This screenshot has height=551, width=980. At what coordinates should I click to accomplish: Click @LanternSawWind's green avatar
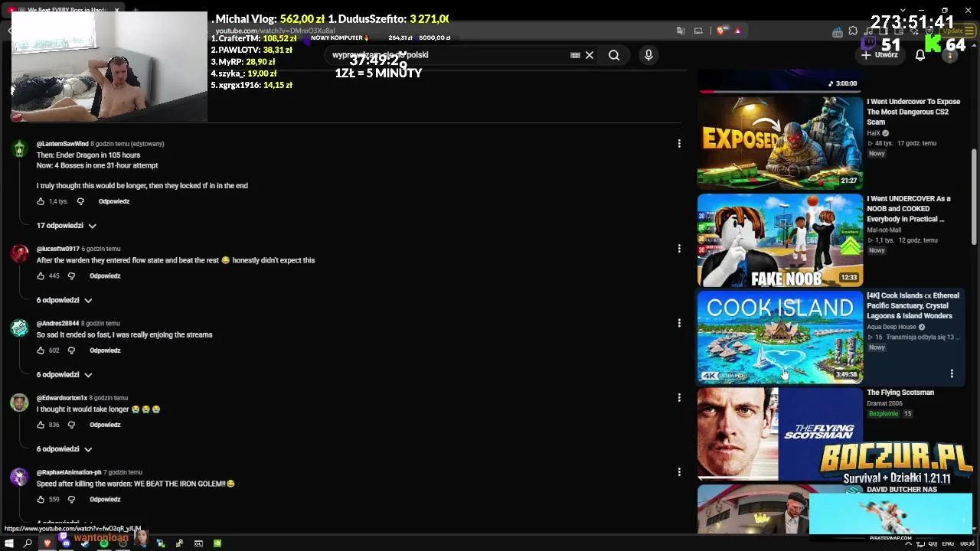(x=19, y=149)
